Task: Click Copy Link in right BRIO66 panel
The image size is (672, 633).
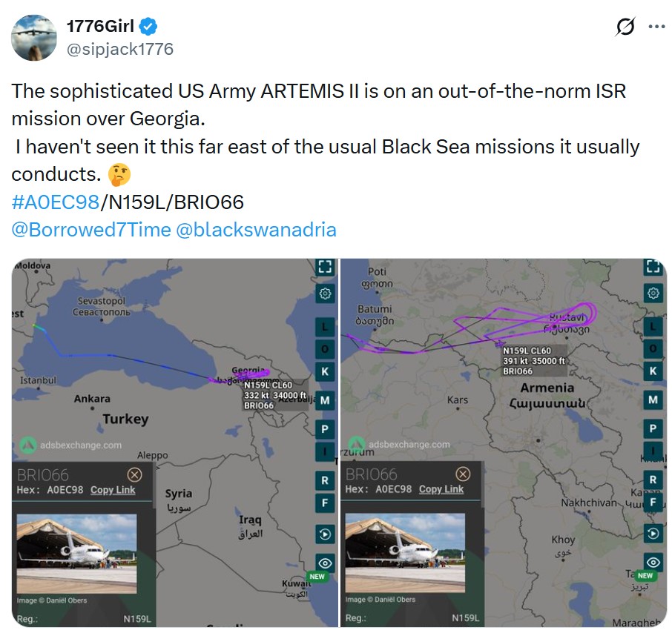Action: [x=441, y=489]
